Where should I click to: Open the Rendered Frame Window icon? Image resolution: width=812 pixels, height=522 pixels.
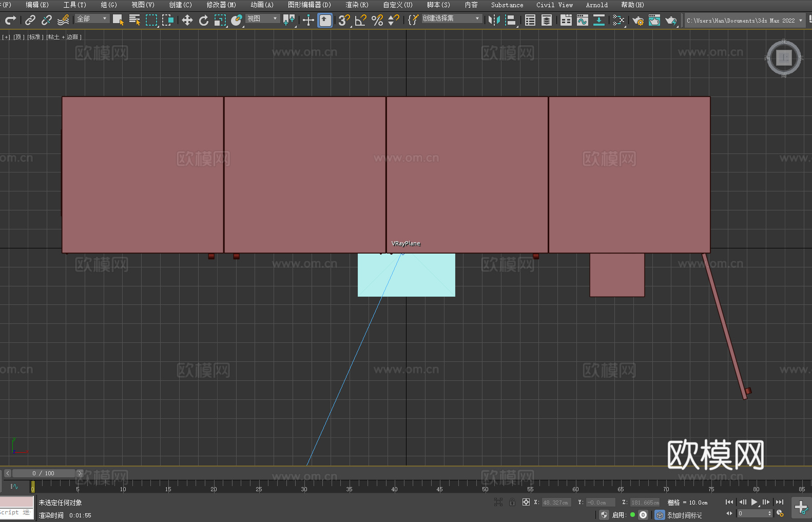click(x=654, y=20)
